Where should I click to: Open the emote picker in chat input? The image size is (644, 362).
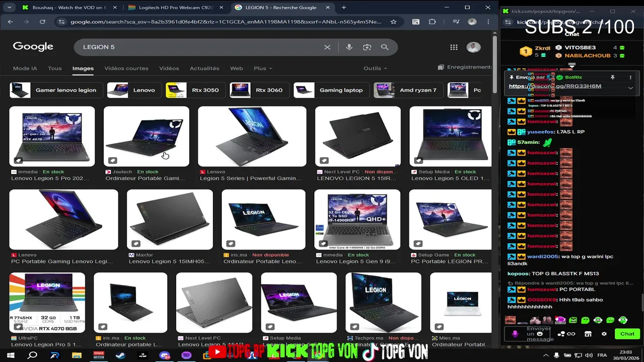(540, 334)
